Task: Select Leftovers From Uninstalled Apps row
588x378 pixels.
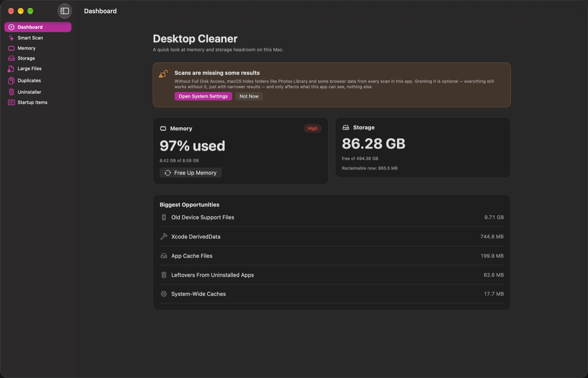Action: [332, 275]
